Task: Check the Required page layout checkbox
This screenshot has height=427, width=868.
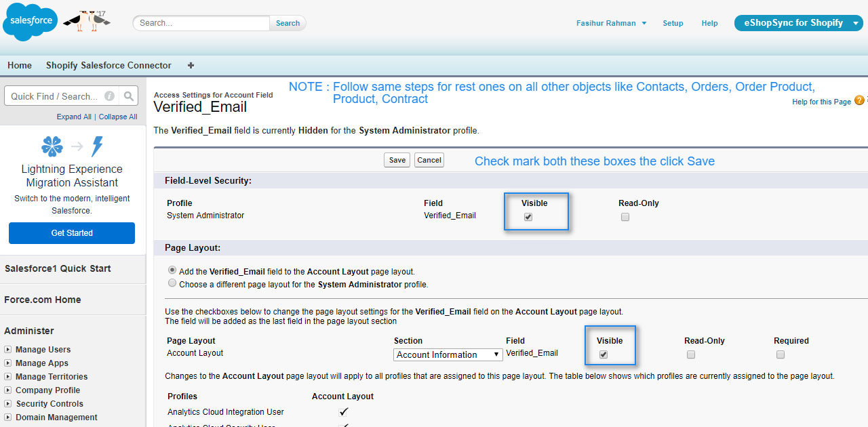Action: [781, 354]
